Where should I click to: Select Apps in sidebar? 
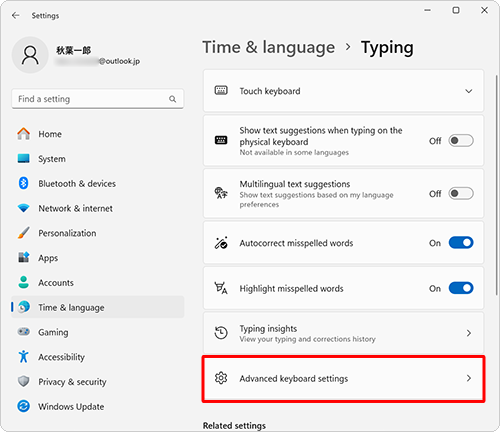97,258
